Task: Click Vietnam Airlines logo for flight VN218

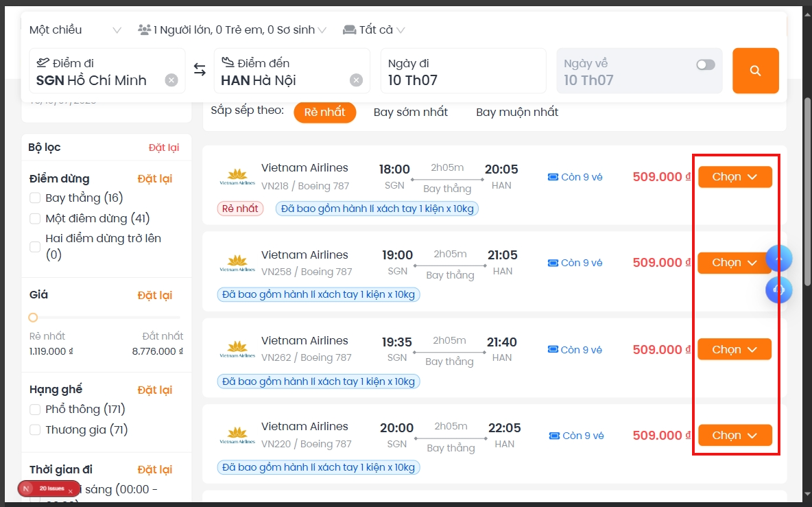Action: coord(237,176)
